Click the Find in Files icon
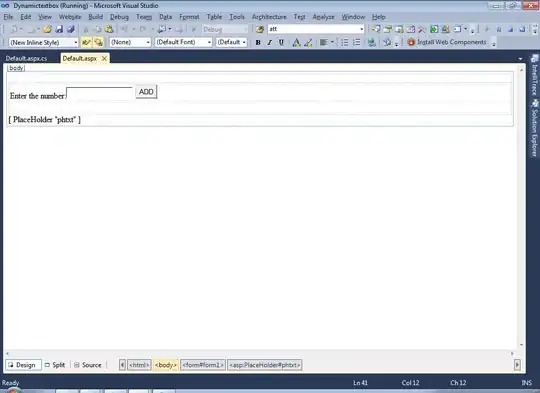Image resolution: width=540 pixels, height=393 pixels. click(260, 29)
